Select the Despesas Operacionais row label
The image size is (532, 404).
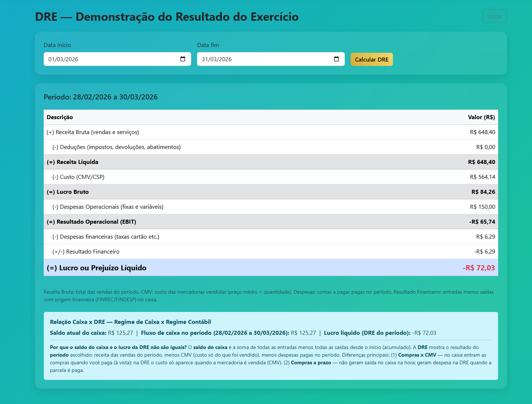point(108,207)
